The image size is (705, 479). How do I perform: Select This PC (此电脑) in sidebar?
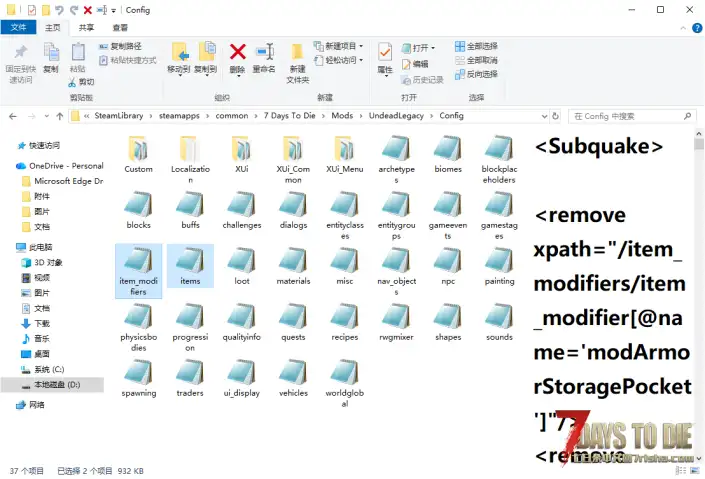point(34,247)
